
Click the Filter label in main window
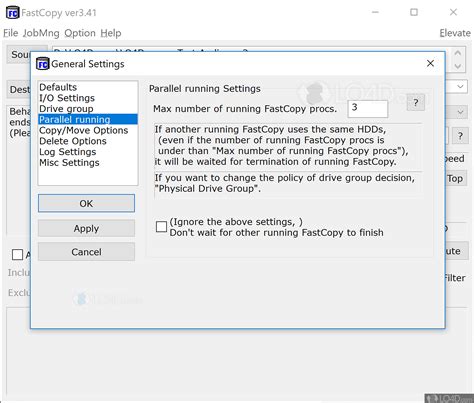coord(455,278)
